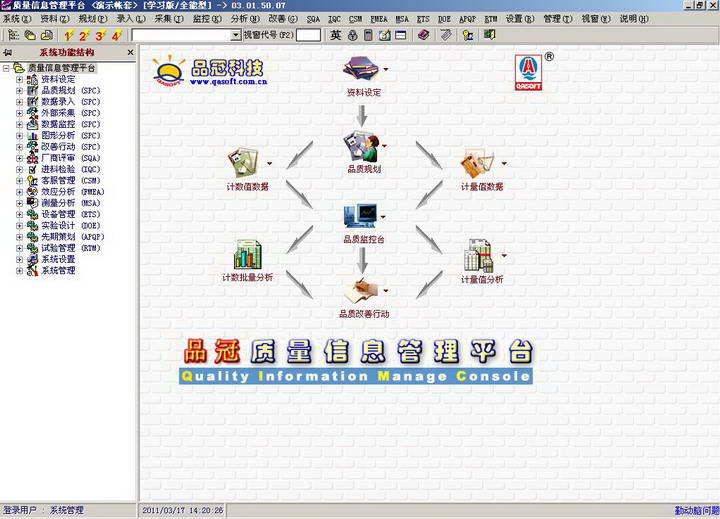Open dropdown arrow beside 计量值数据 icon

click(x=504, y=163)
